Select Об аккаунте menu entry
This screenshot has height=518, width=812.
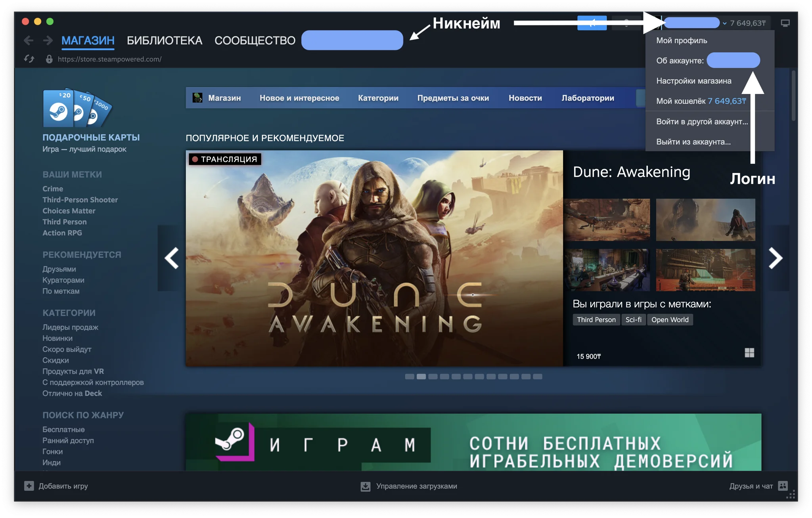tap(710, 61)
